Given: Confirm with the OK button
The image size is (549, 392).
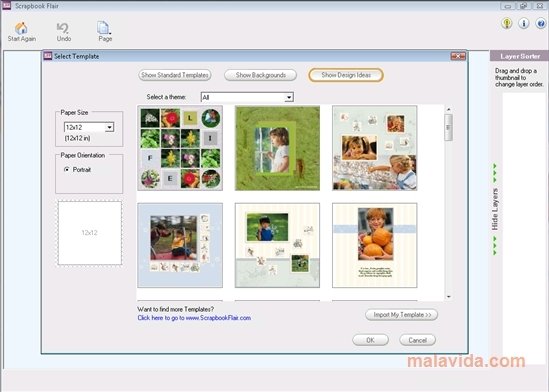Looking at the screenshot, I should click(370, 340).
